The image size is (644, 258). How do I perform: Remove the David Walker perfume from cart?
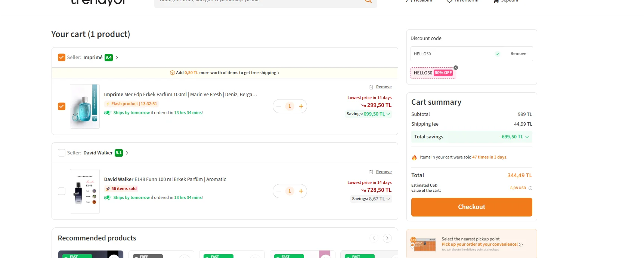(384, 172)
